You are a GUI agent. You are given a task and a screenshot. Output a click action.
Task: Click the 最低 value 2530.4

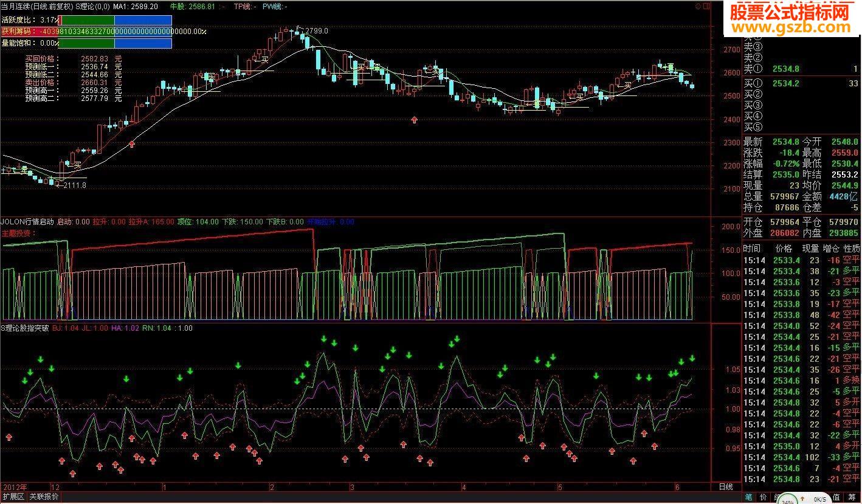tap(846, 164)
